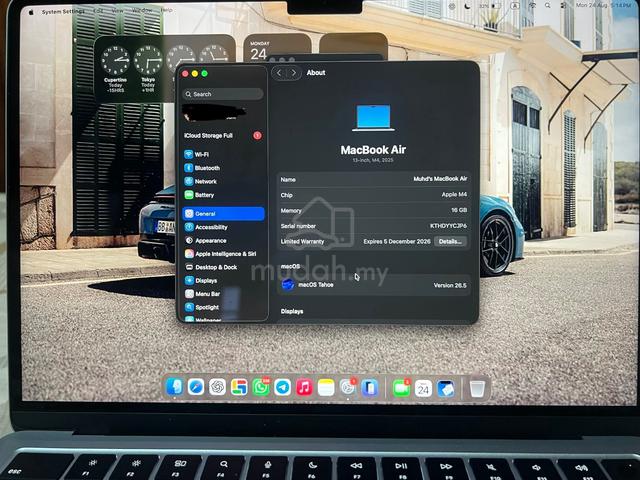The image size is (640, 480).
Task: Open Desktop & Dock settings
Action: point(223,267)
